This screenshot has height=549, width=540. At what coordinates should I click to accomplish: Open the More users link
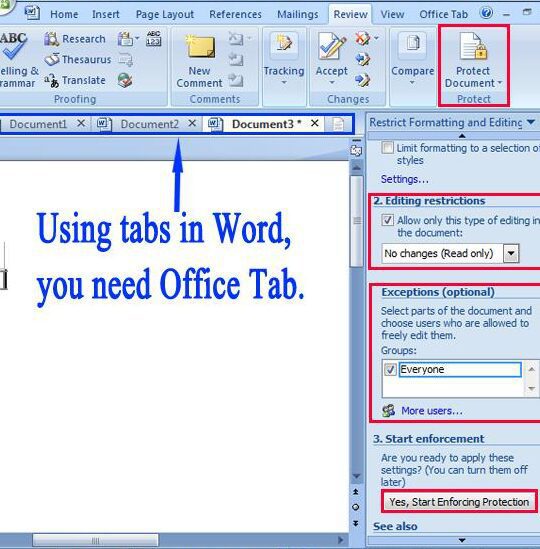click(x=432, y=411)
